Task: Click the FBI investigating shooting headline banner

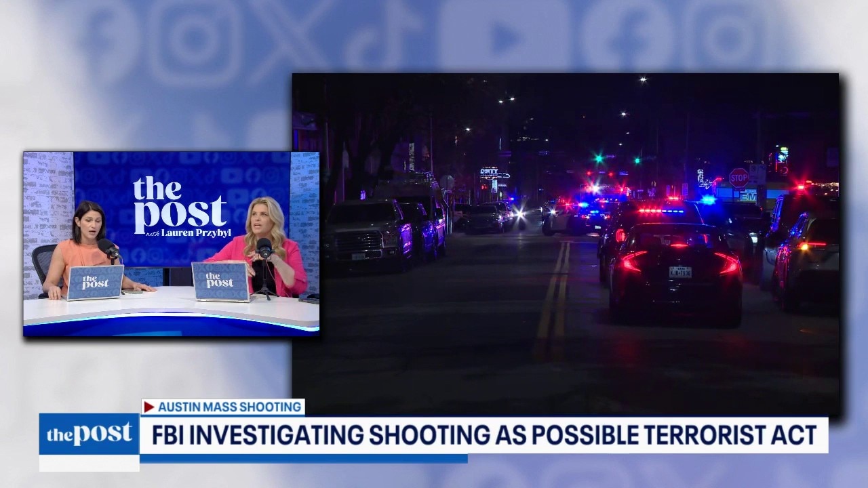Action: [x=484, y=435]
